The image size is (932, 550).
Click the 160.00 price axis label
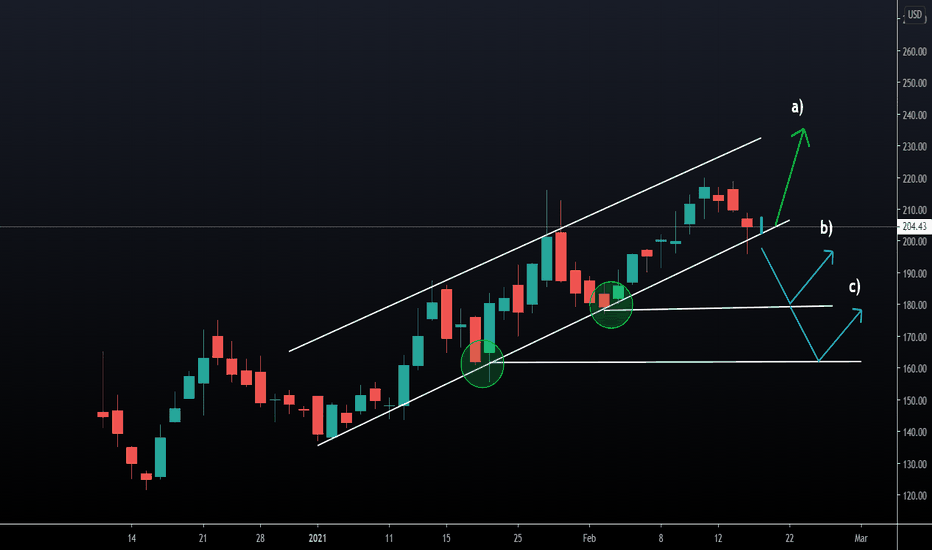915,369
